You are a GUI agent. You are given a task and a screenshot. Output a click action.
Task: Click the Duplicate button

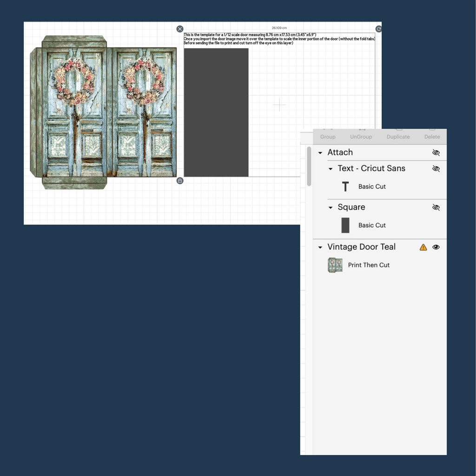[x=398, y=137]
